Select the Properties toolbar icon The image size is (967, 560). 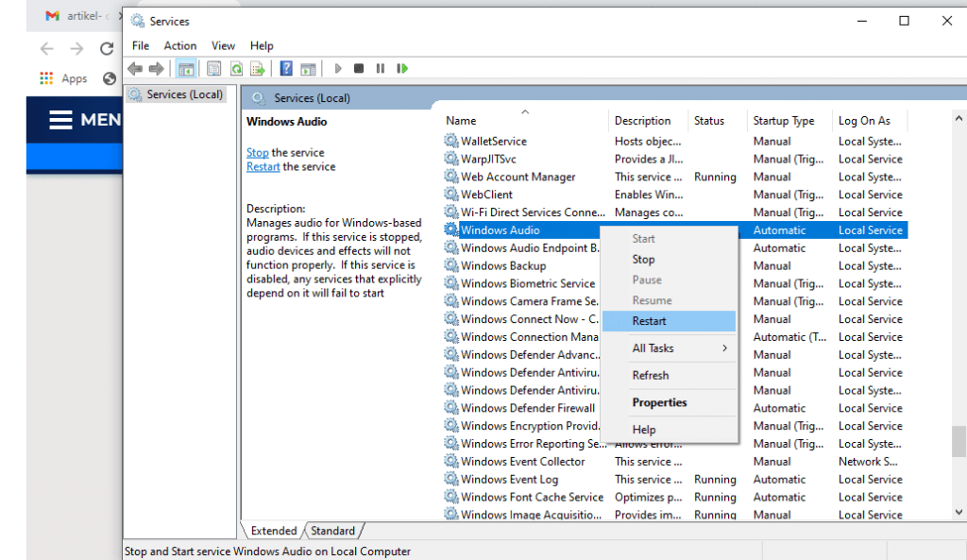[214, 67]
